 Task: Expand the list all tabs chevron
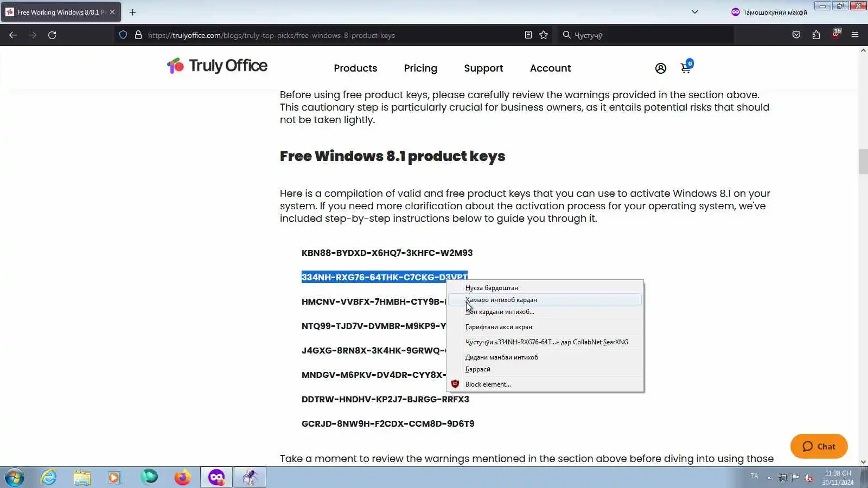[695, 12]
